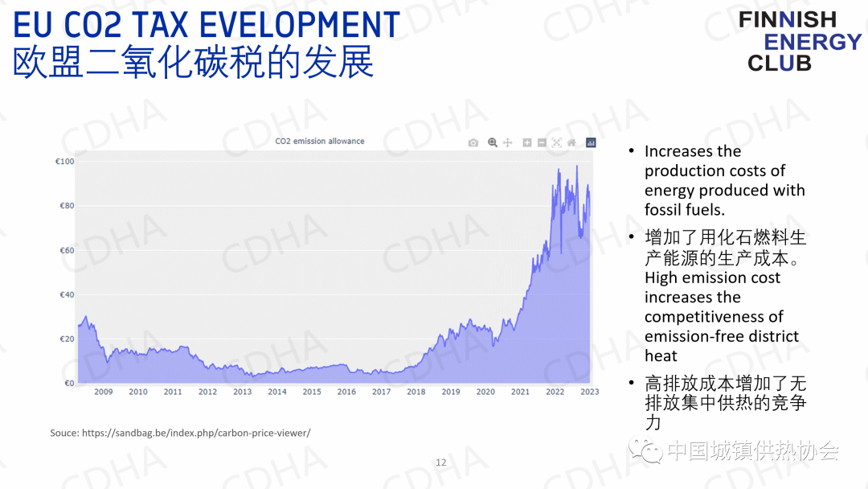Select the zoom magnifier tool
This screenshot has height=489, width=868.
pyautogui.click(x=493, y=142)
